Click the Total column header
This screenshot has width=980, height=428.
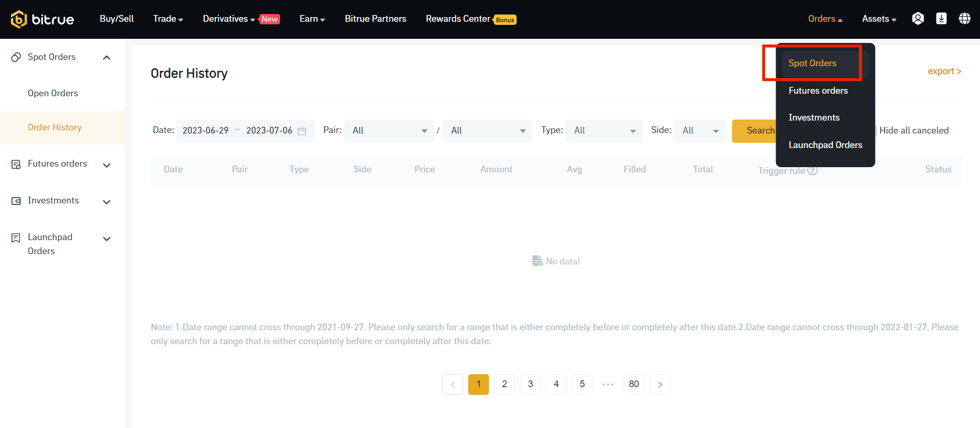click(x=703, y=169)
